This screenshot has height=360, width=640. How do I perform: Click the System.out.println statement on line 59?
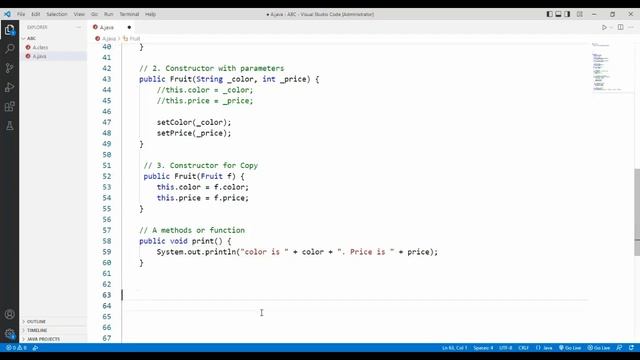pos(297,252)
